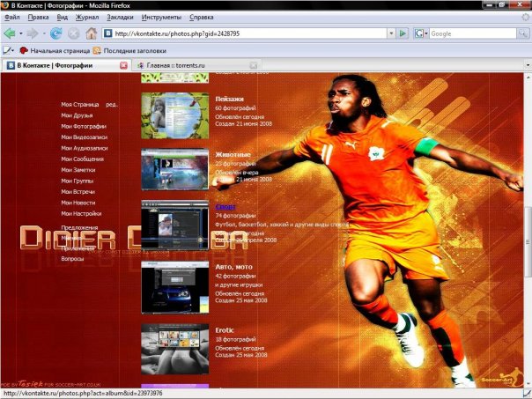Open the Пейзажи album title
This screenshot has width=532, height=399.
pyautogui.click(x=229, y=99)
